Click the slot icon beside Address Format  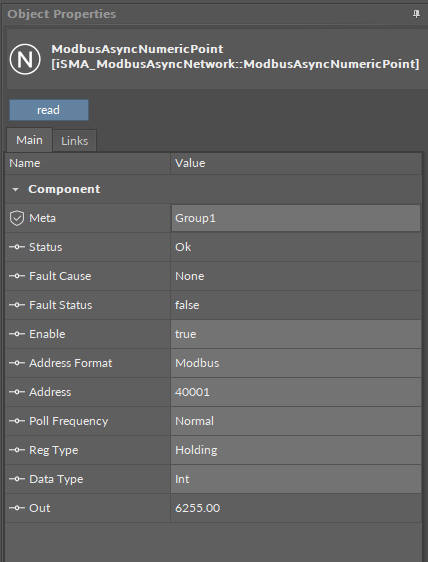[x=17, y=363]
